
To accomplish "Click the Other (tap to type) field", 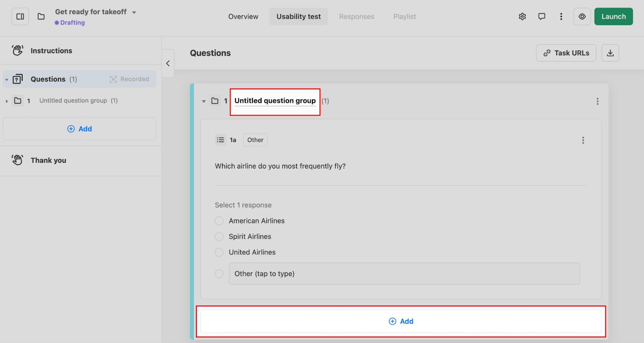I will pyautogui.click(x=404, y=274).
